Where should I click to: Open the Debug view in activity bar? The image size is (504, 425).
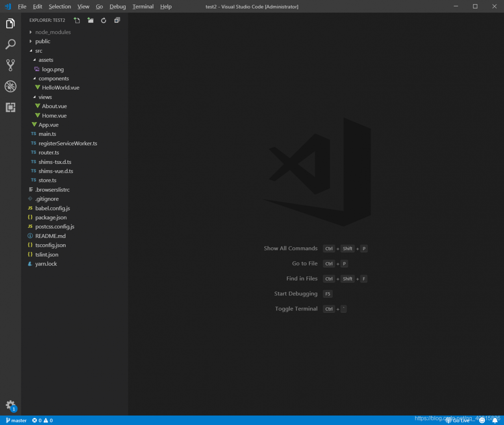[11, 86]
